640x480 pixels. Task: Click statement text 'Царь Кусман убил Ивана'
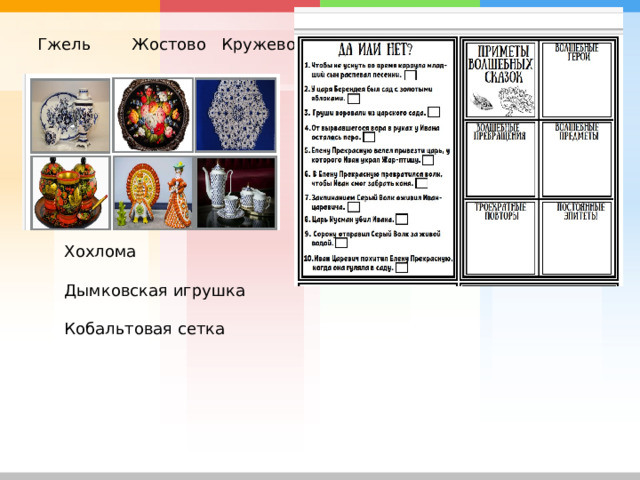pyautogui.click(x=353, y=220)
